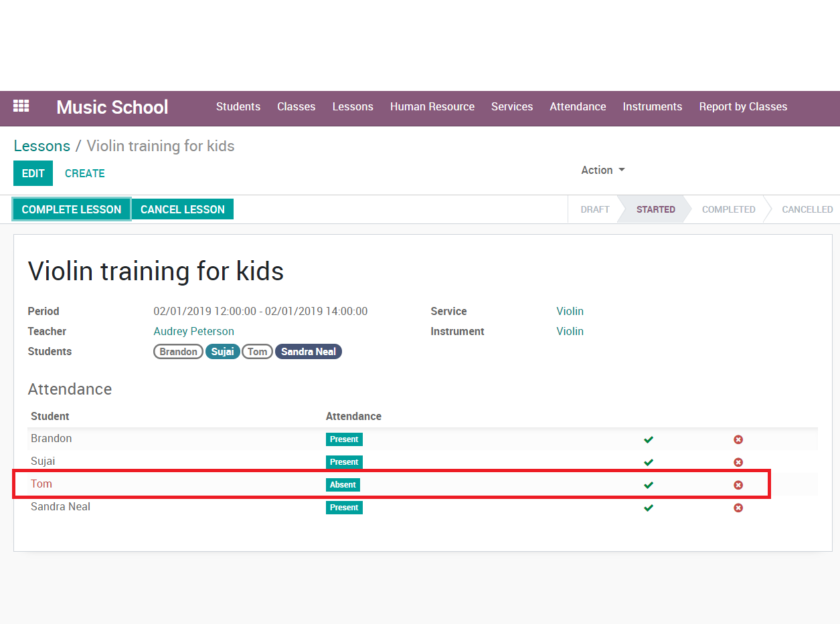
Task: Open teacher Audrey Peterson link
Action: tap(193, 331)
